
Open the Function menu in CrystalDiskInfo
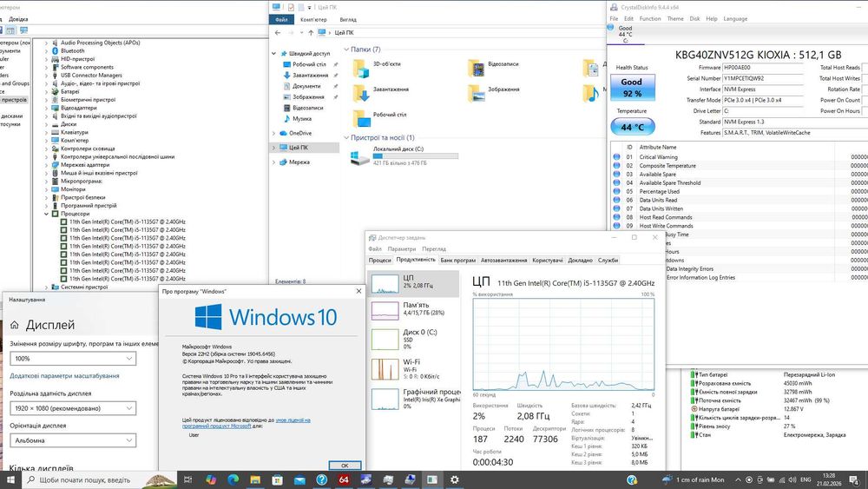650,19
